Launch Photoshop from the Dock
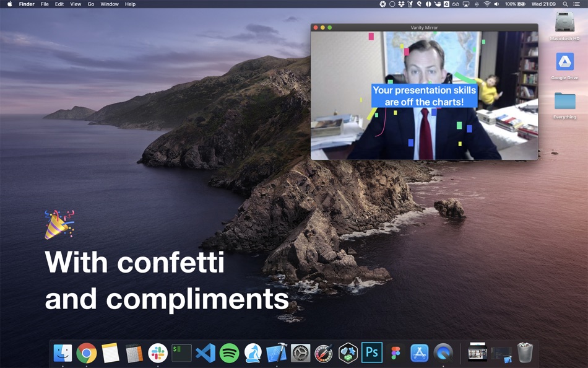The image size is (588, 368). 371,353
